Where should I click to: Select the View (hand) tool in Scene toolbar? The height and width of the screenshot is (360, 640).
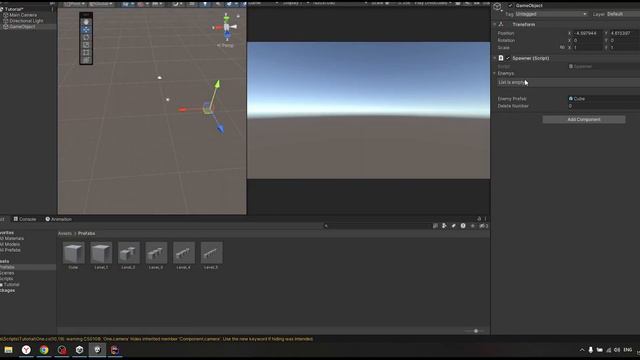86,22
